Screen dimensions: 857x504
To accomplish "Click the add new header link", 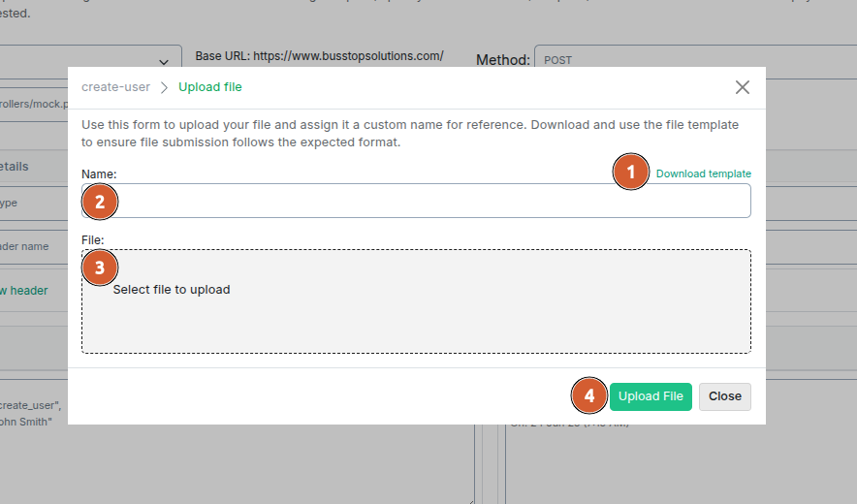I will point(23,290).
